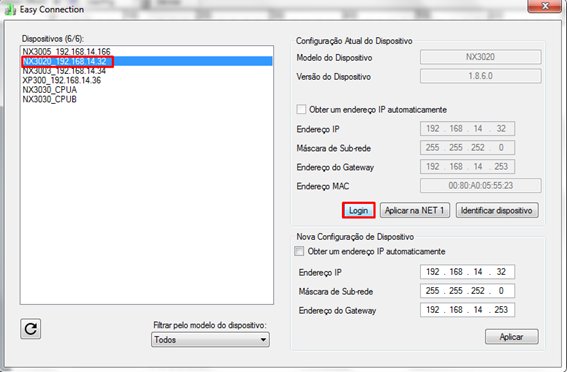Viewport: 567px width, 372px height.
Task: Close the Easy Connection window
Action: click(x=545, y=6)
